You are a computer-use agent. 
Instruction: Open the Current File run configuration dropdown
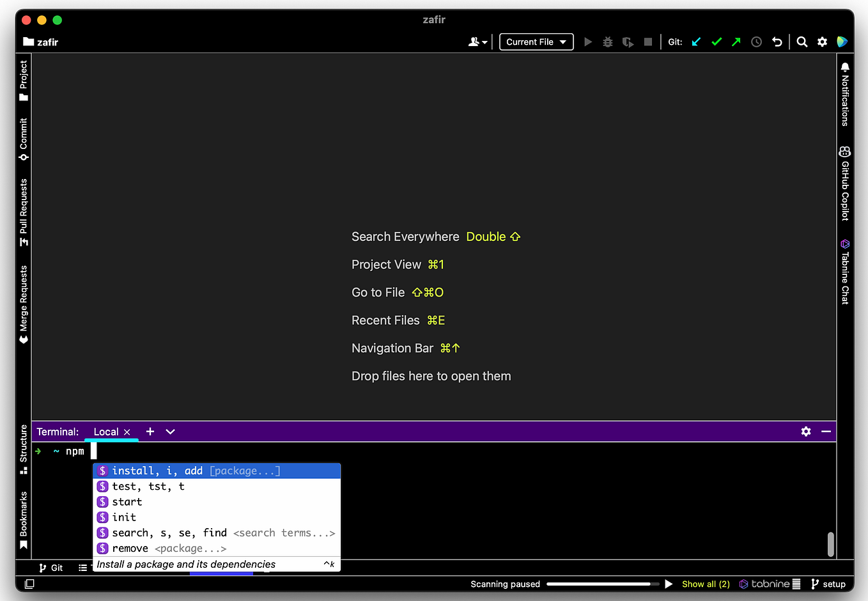point(536,42)
